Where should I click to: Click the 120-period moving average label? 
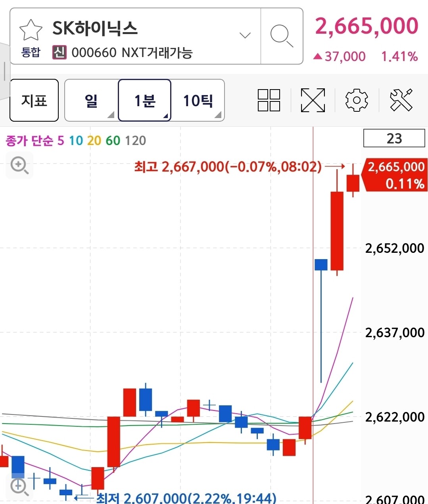point(135,141)
